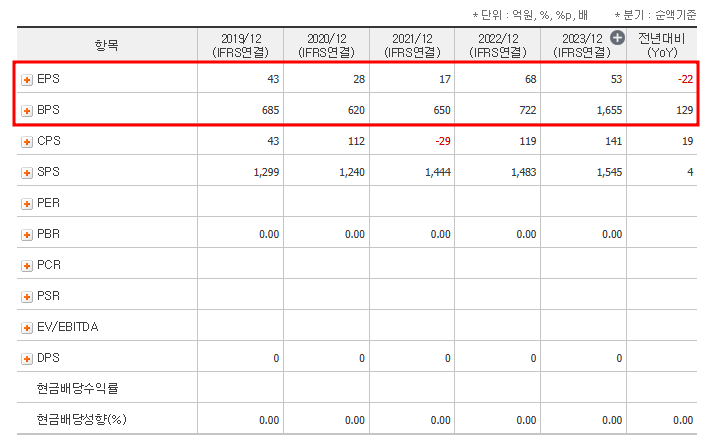Select CPS 2021/12 value -29
The height and width of the screenshot is (442, 705).
[443, 141]
